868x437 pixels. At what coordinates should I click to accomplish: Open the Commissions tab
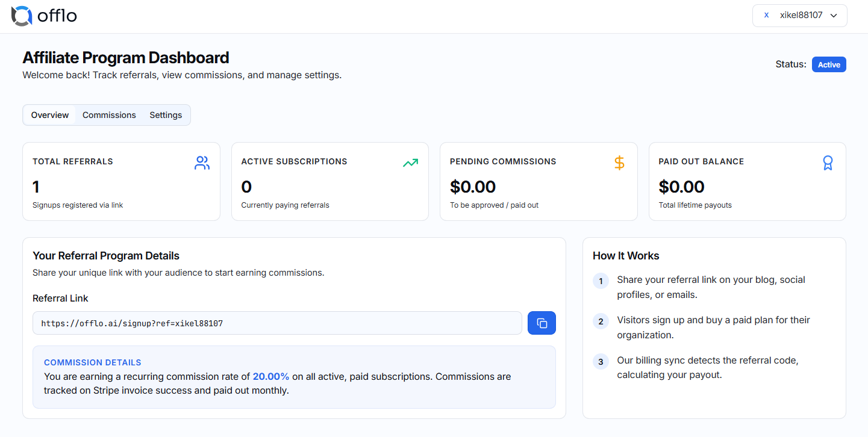[x=109, y=115]
